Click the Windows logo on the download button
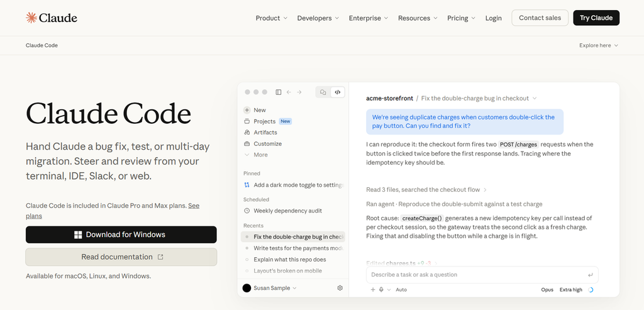Screen dimensions: 644x310 (78, 235)
